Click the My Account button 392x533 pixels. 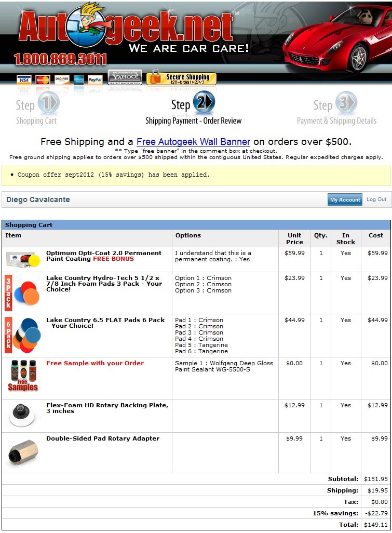pyautogui.click(x=345, y=199)
